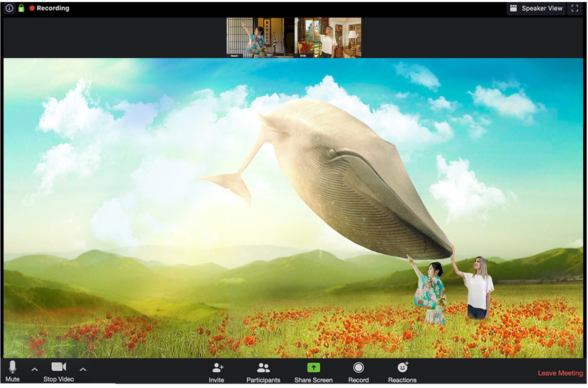Click Emily's name label on thumbnail

coord(303,56)
